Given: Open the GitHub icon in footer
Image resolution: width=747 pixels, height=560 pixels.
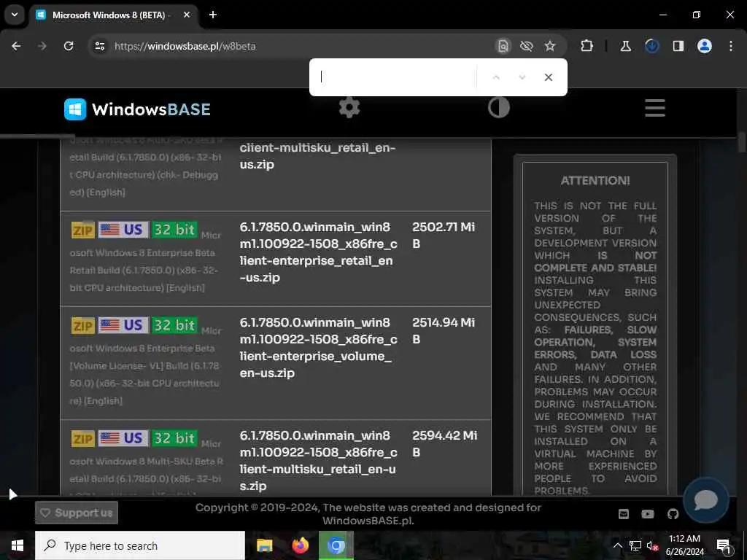Looking at the screenshot, I should pos(673,514).
